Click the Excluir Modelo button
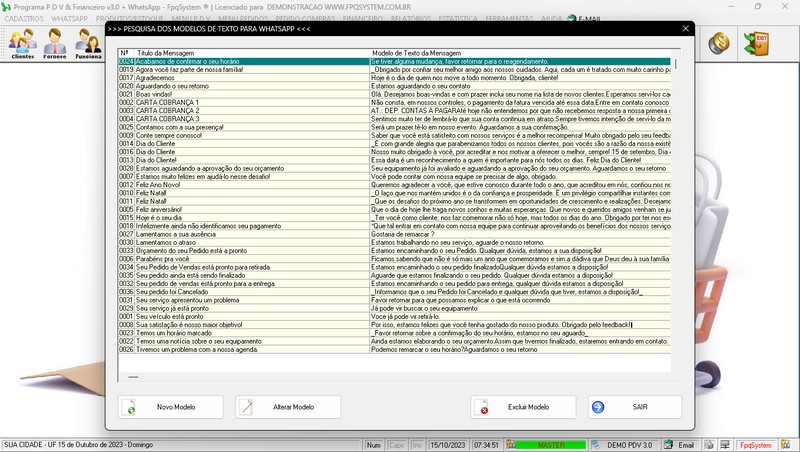The image size is (800, 452). coord(523,407)
